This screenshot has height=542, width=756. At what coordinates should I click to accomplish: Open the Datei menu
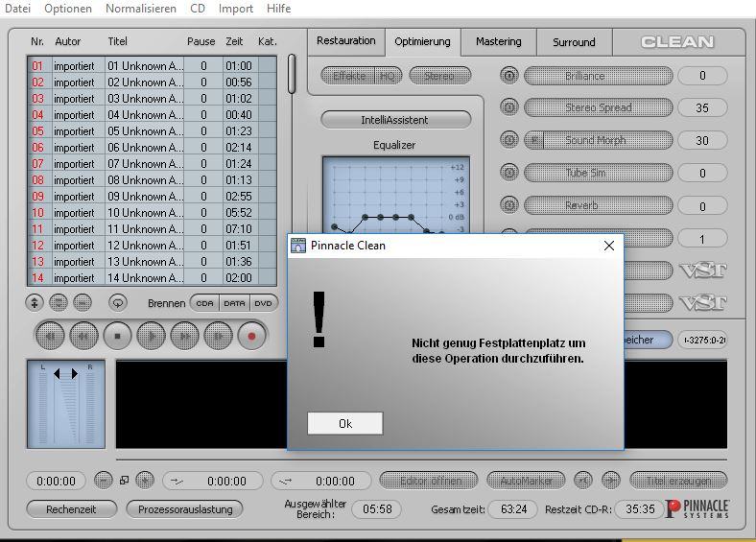(18, 9)
